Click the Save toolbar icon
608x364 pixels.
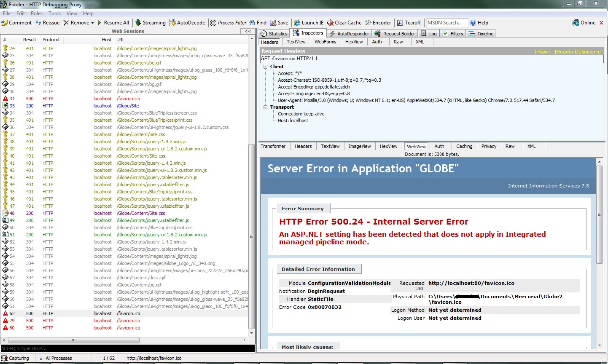click(273, 23)
